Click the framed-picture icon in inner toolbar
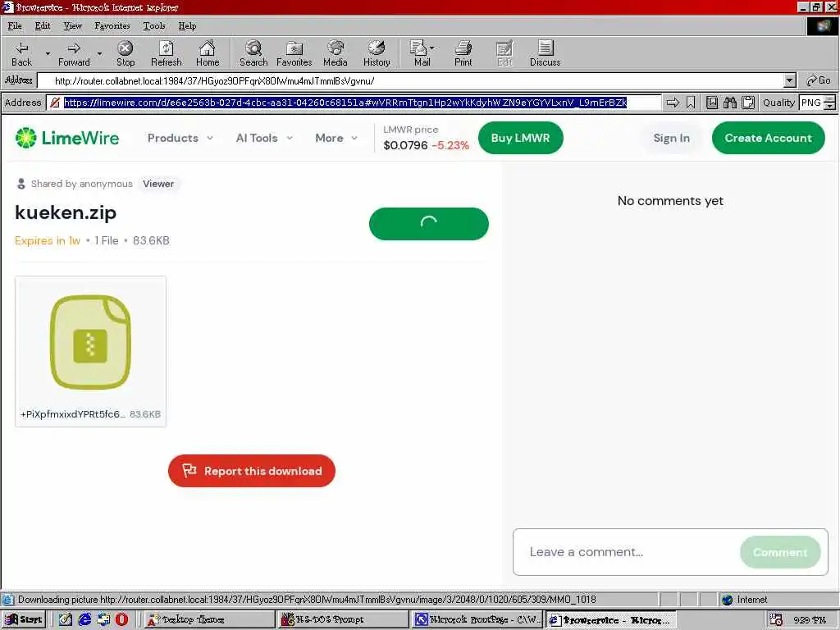This screenshot has width=840, height=630. 712,103
